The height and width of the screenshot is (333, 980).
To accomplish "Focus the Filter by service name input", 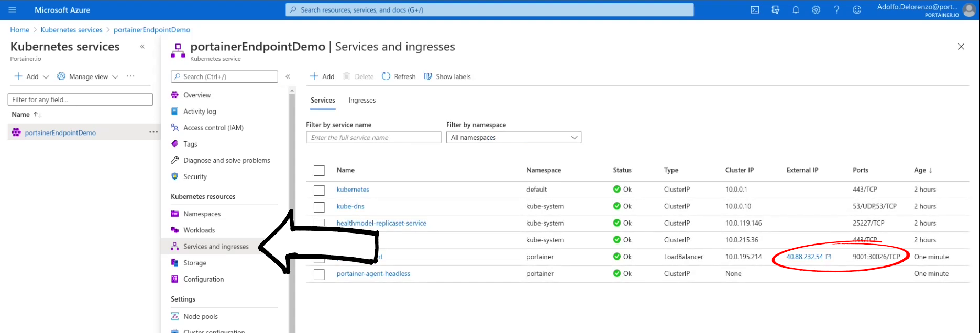I will pyautogui.click(x=373, y=137).
